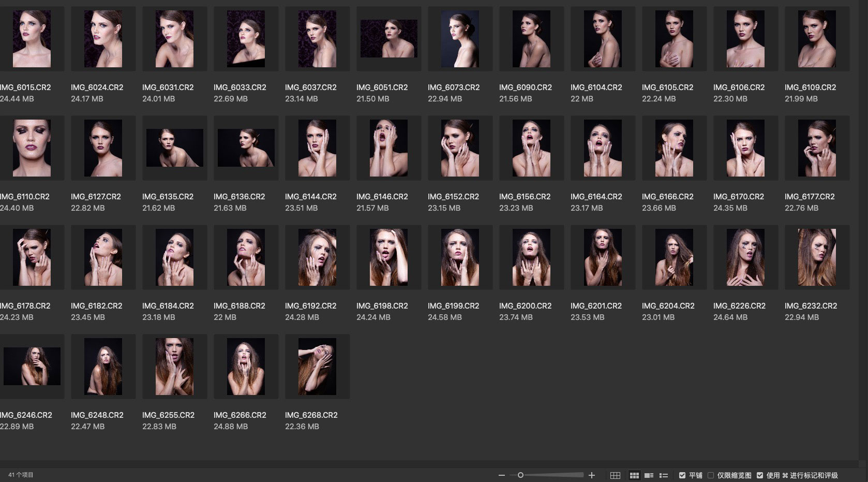Select the IMG_6110.CR2 close-up thumbnail
The width and height of the screenshot is (868, 482).
[32, 148]
